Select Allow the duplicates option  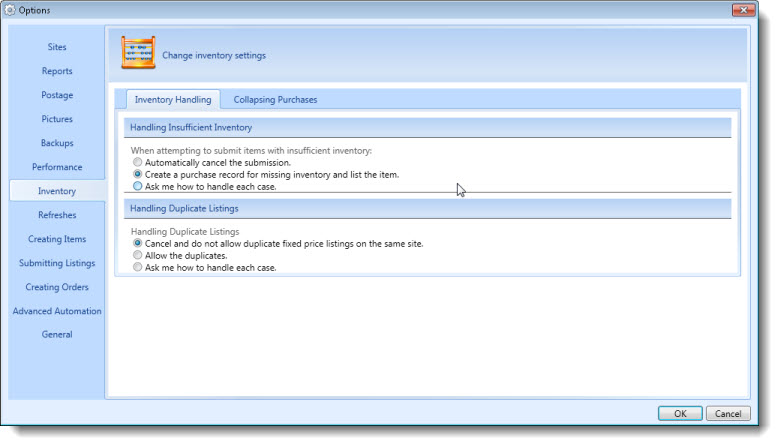pyautogui.click(x=137, y=255)
